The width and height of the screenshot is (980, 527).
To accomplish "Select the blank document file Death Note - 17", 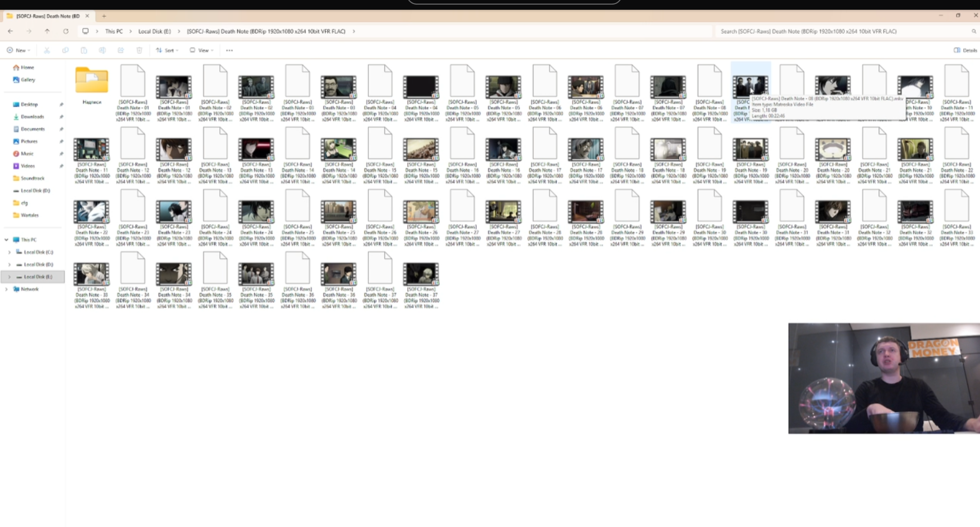I will tap(545, 155).
